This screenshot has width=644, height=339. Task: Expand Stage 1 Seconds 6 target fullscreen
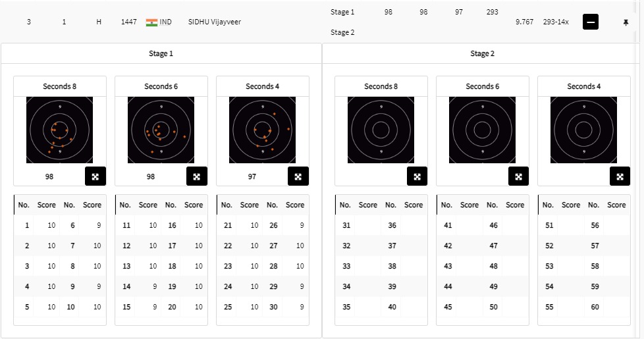coord(197,176)
